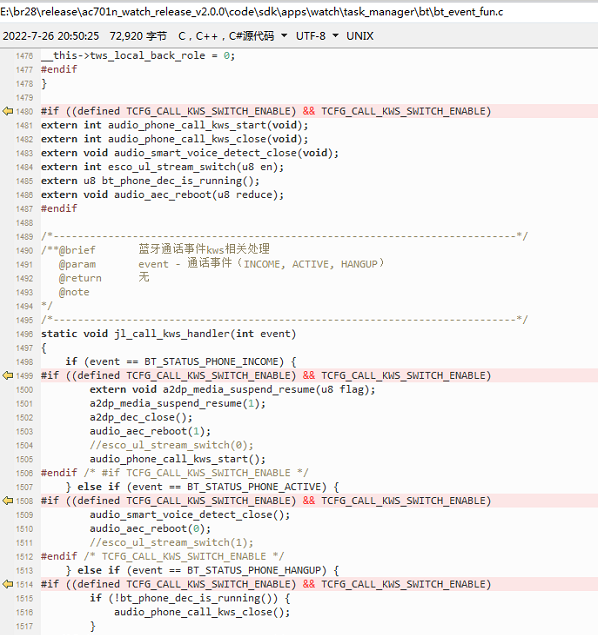
Task: Click the diff arrow marker at line 1514
Action: click(x=8, y=584)
